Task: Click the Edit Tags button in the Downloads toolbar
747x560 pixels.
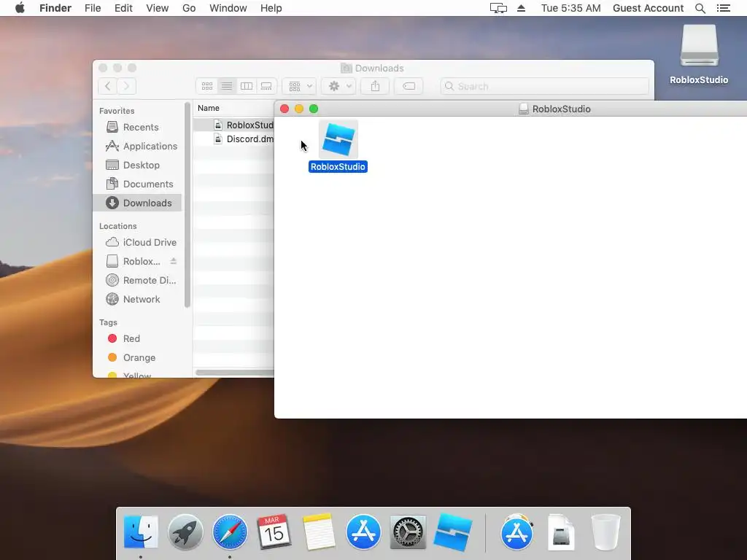Action: (x=409, y=86)
